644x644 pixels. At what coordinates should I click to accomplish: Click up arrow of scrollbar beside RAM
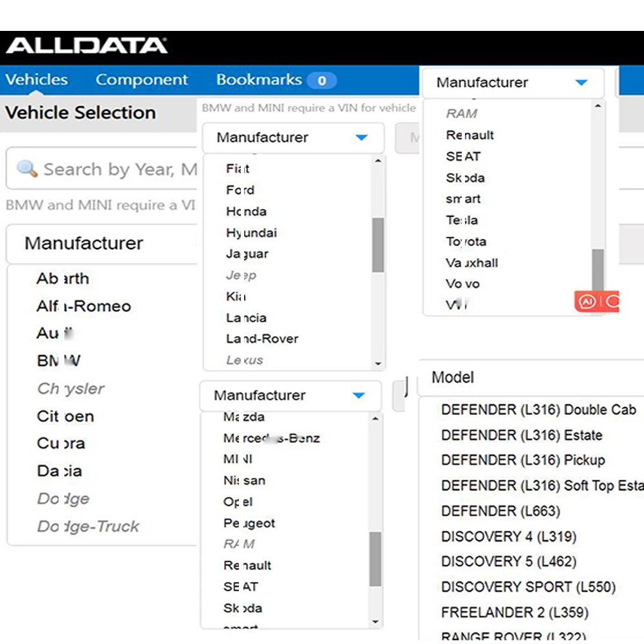(598, 106)
